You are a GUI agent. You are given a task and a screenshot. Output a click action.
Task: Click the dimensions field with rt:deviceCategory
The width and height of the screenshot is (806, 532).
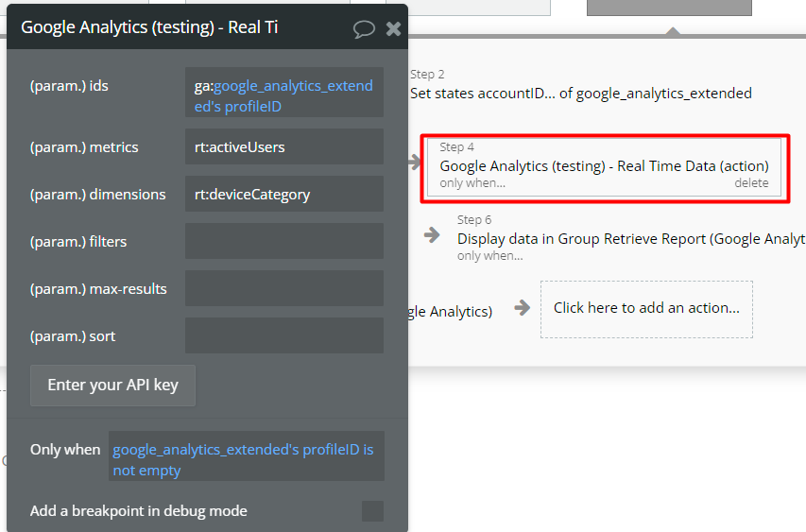[284, 195]
